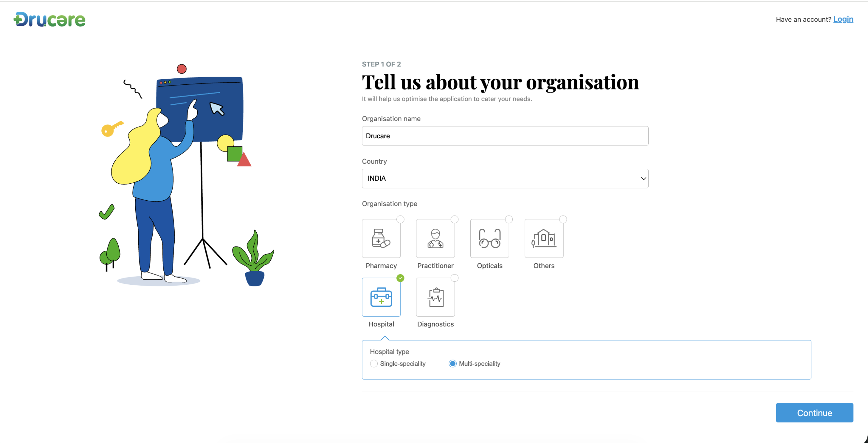Click the Organisation name input field
The width and height of the screenshot is (868, 443).
click(505, 136)
